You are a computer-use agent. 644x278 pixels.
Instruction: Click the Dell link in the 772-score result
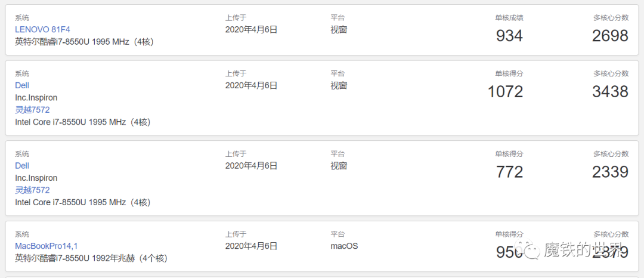(22, 166)
